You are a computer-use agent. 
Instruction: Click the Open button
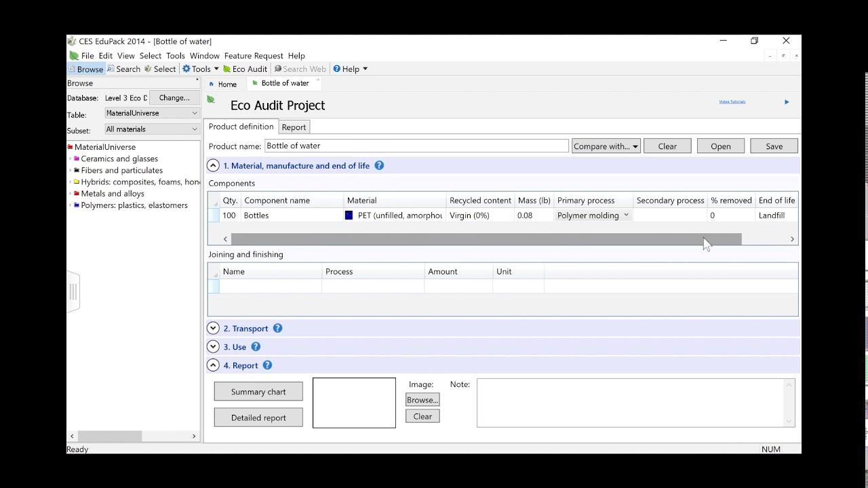tap(721, 146)
